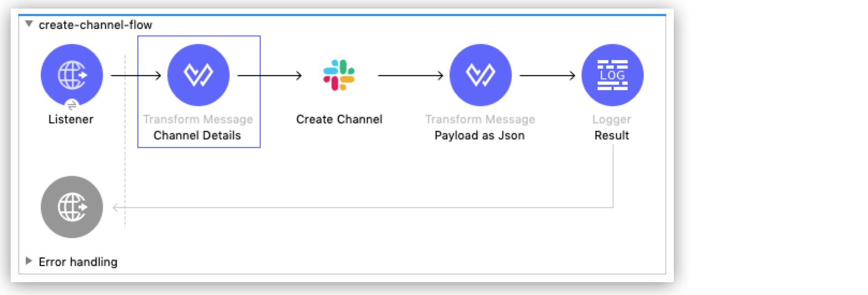The image size is (868, 295).
Task: Select the Create Channel label
Action: coord(339,119)
